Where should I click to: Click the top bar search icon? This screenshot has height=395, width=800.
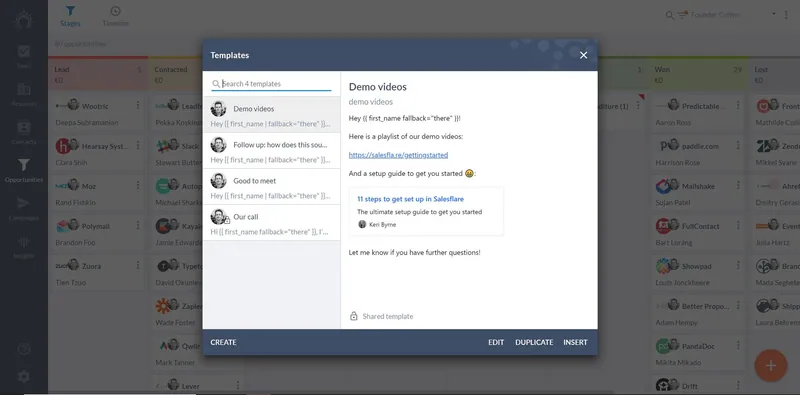click(x=670, y=15)
